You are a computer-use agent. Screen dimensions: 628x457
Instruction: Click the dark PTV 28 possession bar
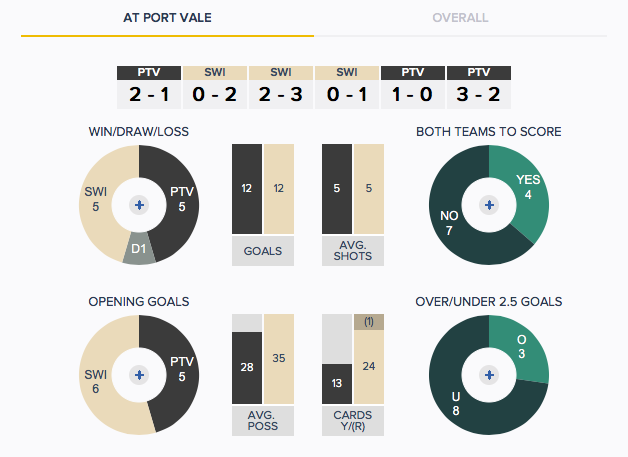pyautogui.click(x=247, y=368)
